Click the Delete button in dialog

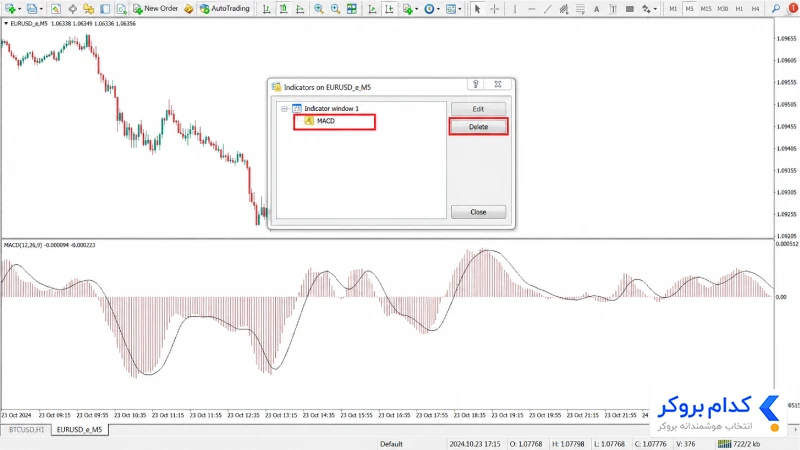pos(478,127)
